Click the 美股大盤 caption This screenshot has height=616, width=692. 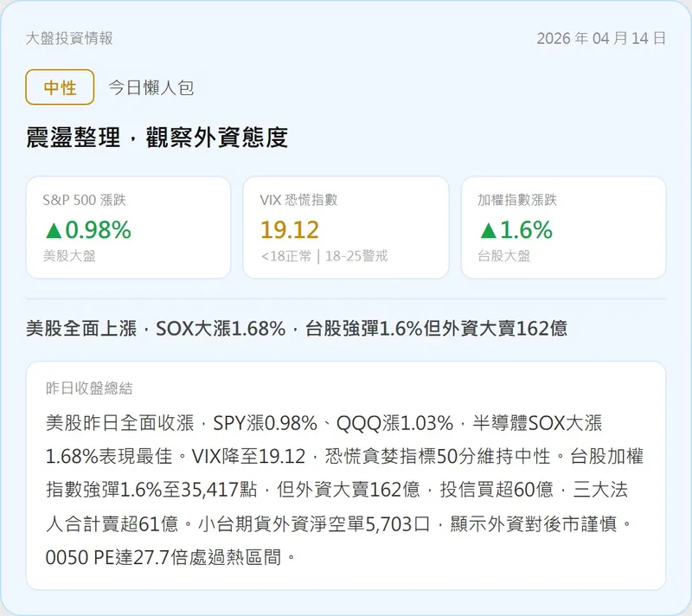[x=69, y=256]
